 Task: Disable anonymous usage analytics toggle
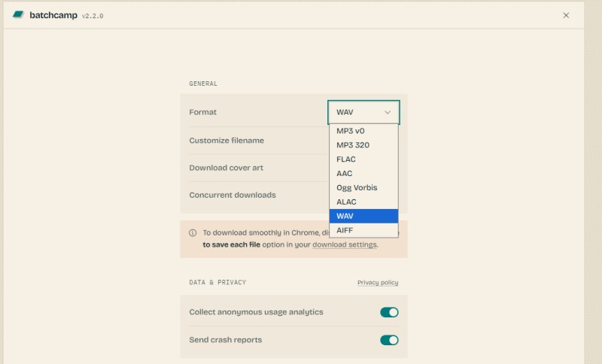click(x=389, y=312)
